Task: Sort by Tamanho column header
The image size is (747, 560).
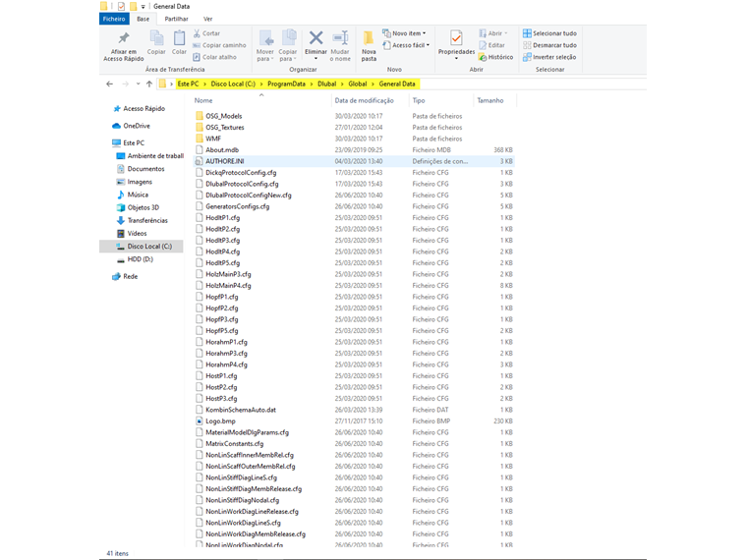Action: point(490,100)
